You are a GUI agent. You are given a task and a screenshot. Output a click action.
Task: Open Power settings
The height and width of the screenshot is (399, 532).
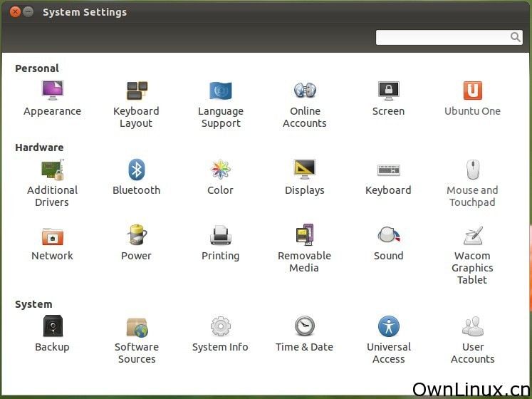[x=136, y=236]
